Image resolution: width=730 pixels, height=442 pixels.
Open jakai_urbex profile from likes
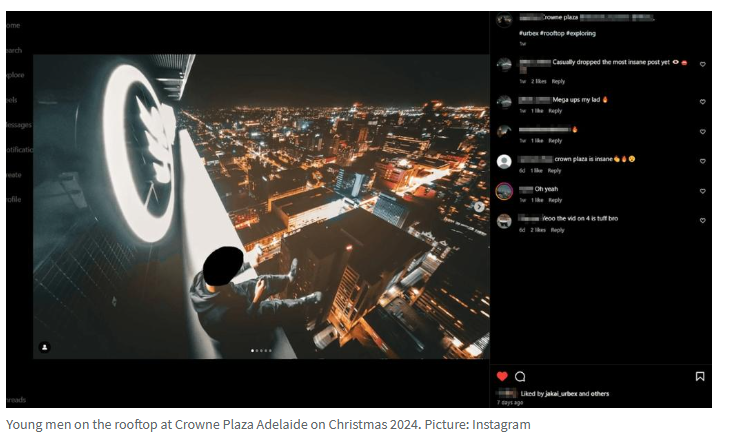click(554, 393)
